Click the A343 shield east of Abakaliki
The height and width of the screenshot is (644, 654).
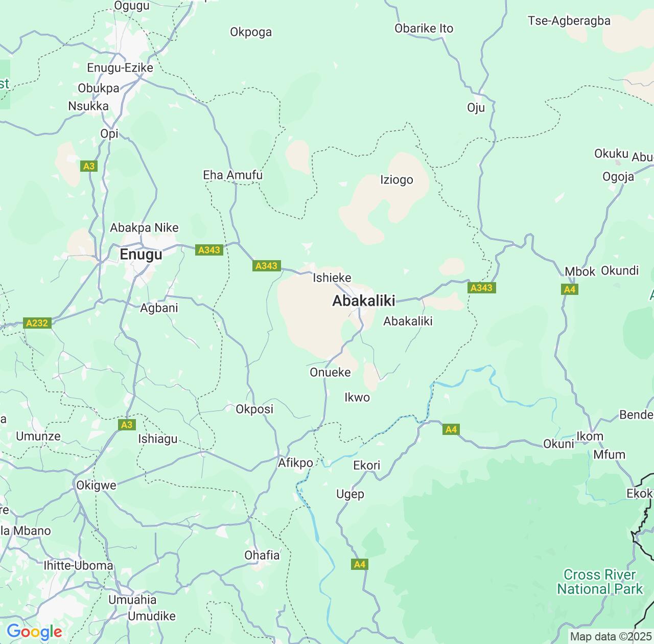pos(481,288)
